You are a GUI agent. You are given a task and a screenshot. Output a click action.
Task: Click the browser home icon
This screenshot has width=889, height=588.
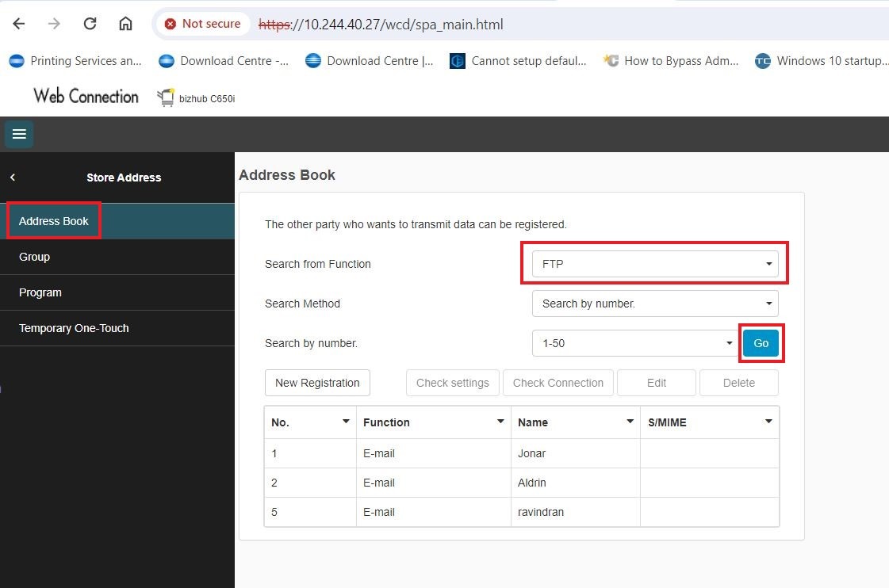[x=125, y=24]
